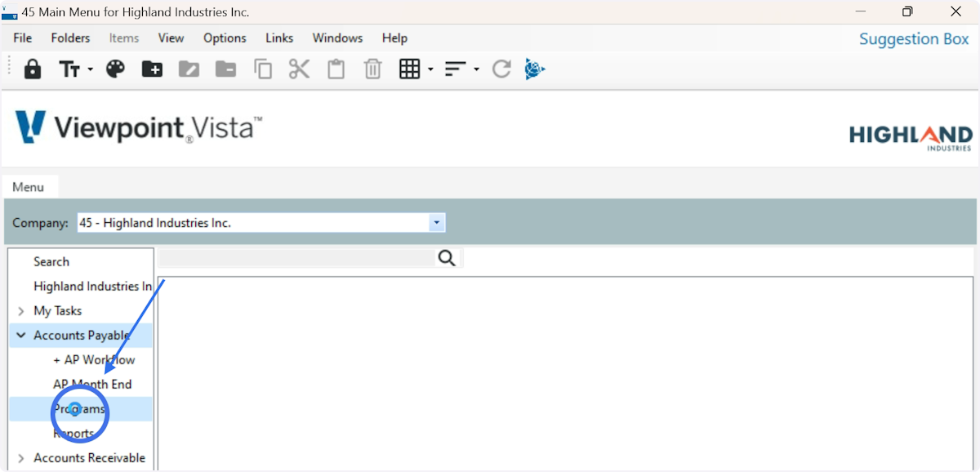Click the edit folder pencil icon

(x=189, y=69)
